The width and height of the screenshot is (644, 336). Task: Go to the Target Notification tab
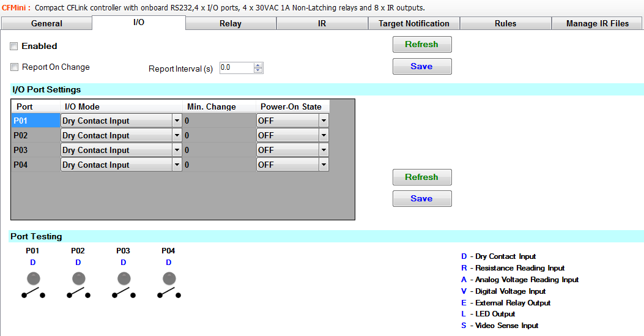pos(413,24)
